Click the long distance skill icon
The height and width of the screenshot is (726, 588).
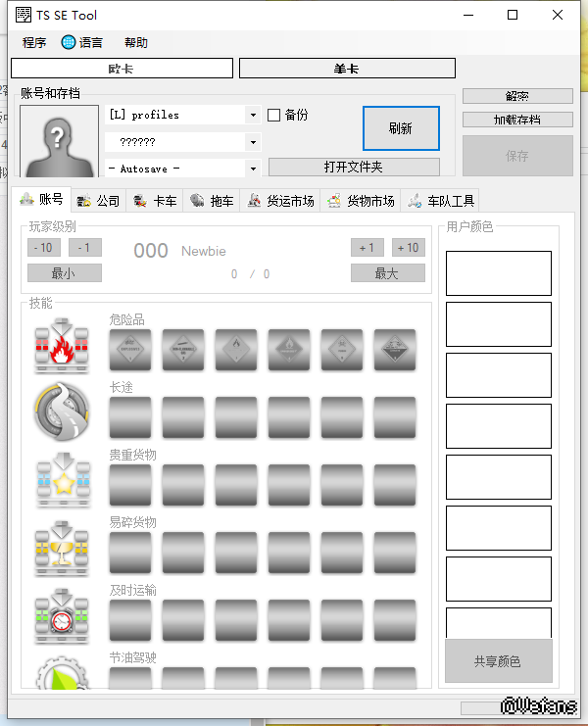pyautogui.click(x=62, y=411)
